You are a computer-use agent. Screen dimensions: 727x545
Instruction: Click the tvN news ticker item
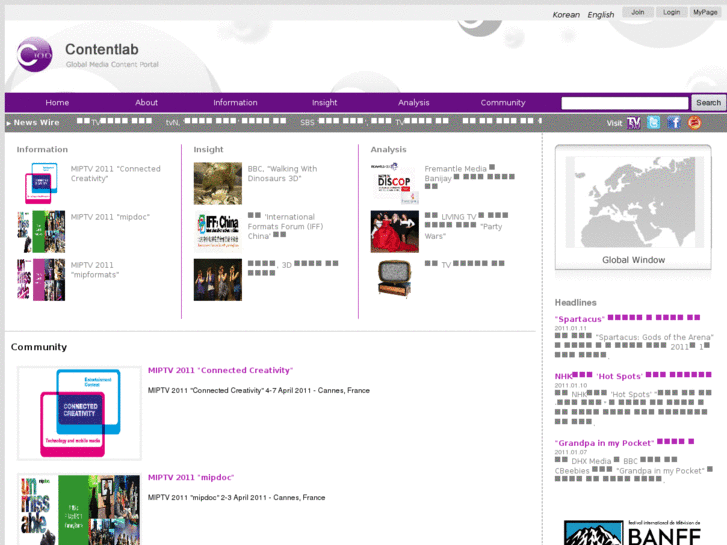(226, 122)
